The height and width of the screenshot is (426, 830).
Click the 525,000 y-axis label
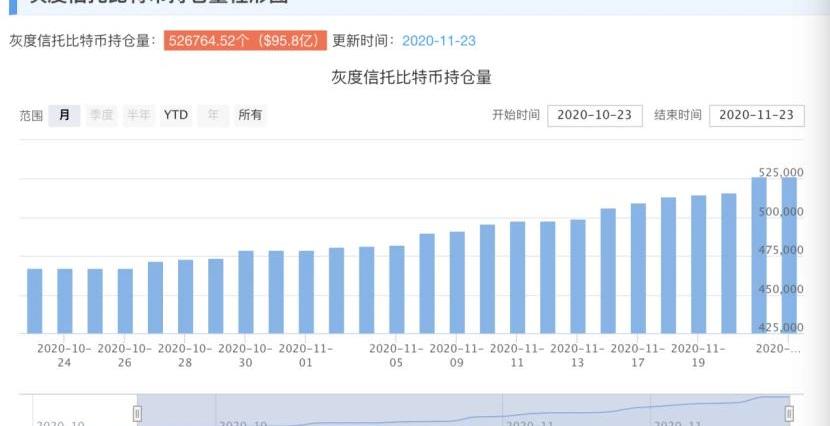click(781, 173)
